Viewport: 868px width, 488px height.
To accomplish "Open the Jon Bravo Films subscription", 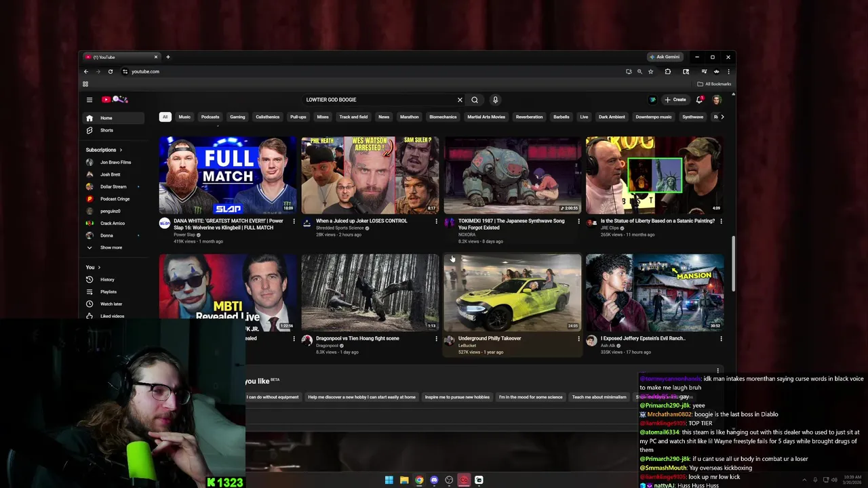I will (x=114, y=162).
